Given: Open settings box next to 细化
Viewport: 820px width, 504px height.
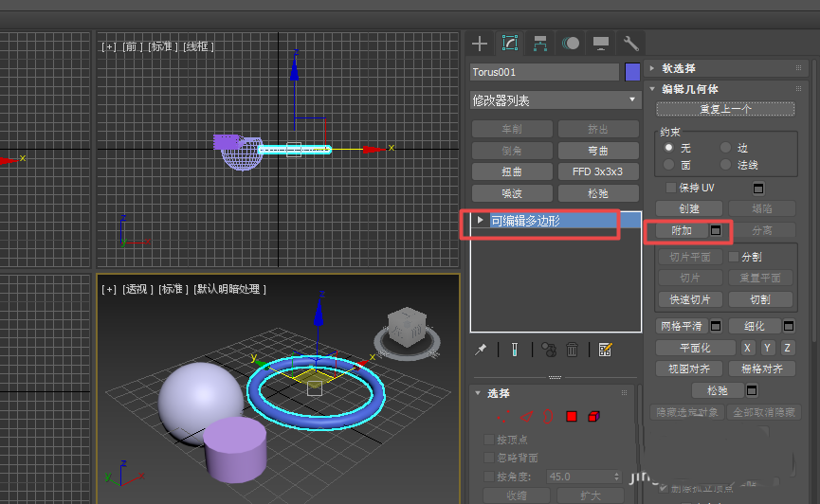Looking at the screenshot, I should [789, 326].
